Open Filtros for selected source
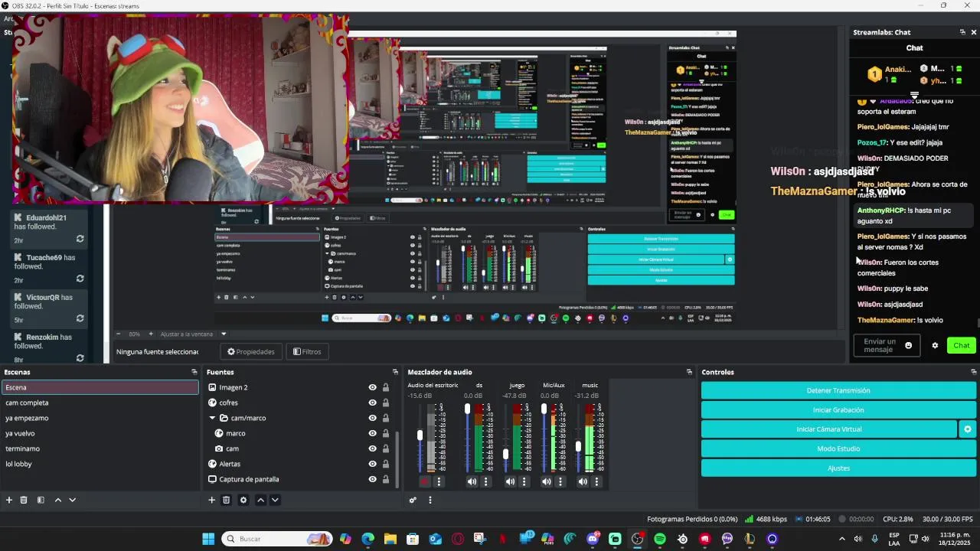Screen dimensions: 980x551 [307, 351]
